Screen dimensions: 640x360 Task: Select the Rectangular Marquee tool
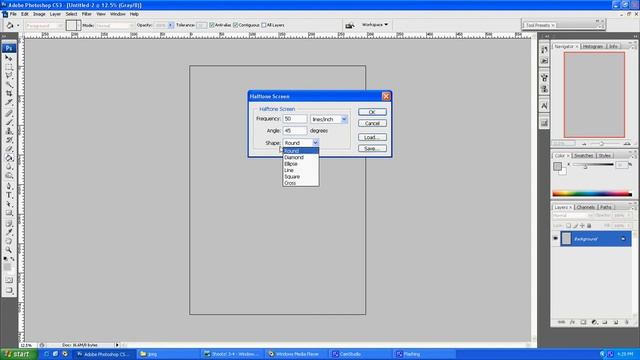coord(9,67)
